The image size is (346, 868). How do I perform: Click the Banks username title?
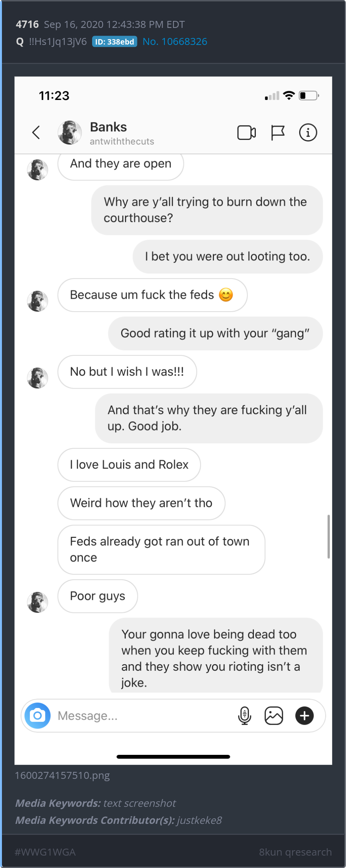tap(108, 127)
